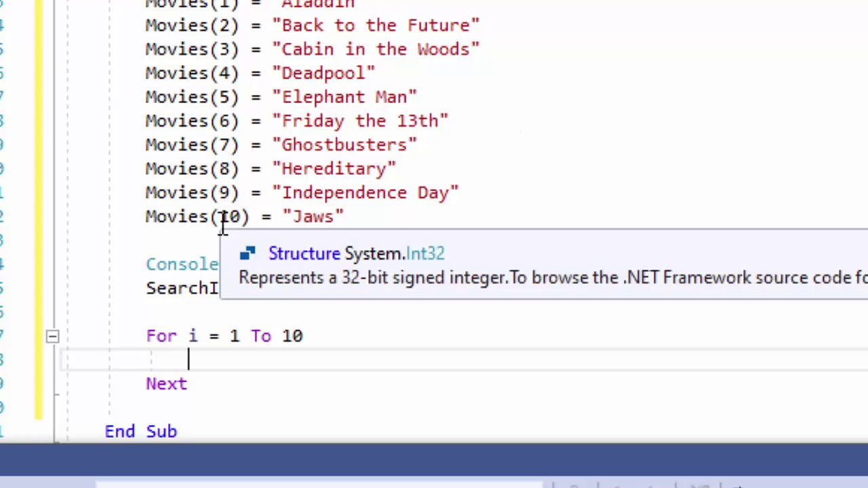Click the Int32 link in the tooltip
The image size is (868, 488).
(x=425, y=253)
